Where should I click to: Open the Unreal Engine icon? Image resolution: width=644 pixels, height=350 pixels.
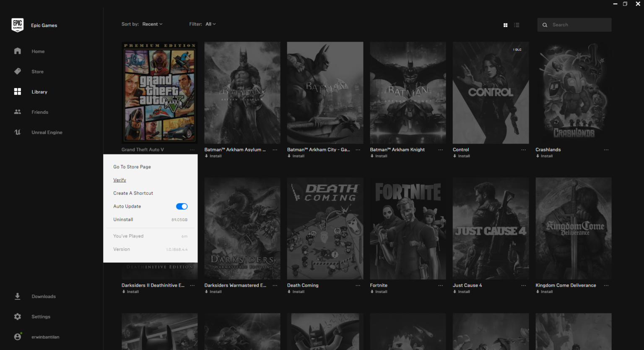pyautogui.click(x=17, y=132)
